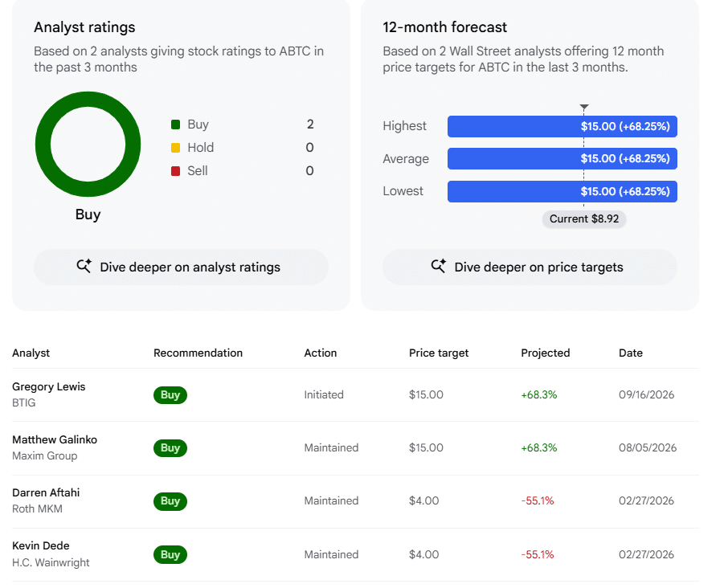
Task: Select analyst Gregory Lewis
Action: pyautogui.click(x=48, y=386)
